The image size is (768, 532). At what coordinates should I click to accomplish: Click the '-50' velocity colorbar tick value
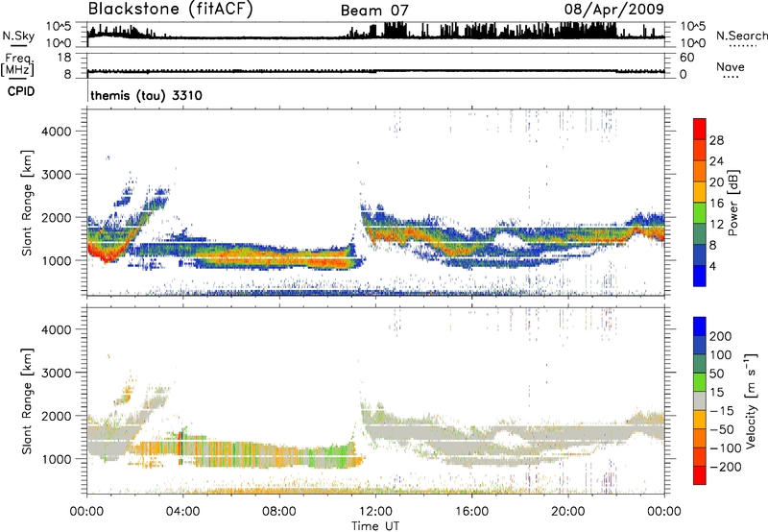point(722,429)
